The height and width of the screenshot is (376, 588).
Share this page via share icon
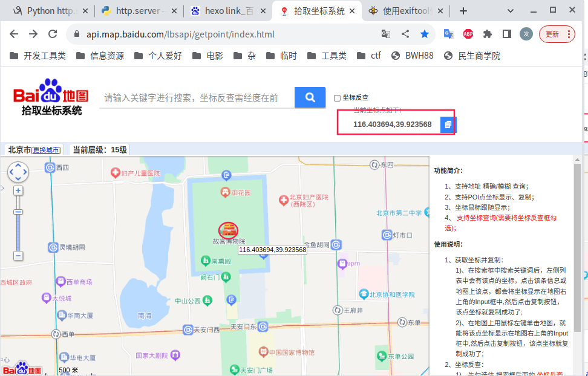[x=405, y=34]
